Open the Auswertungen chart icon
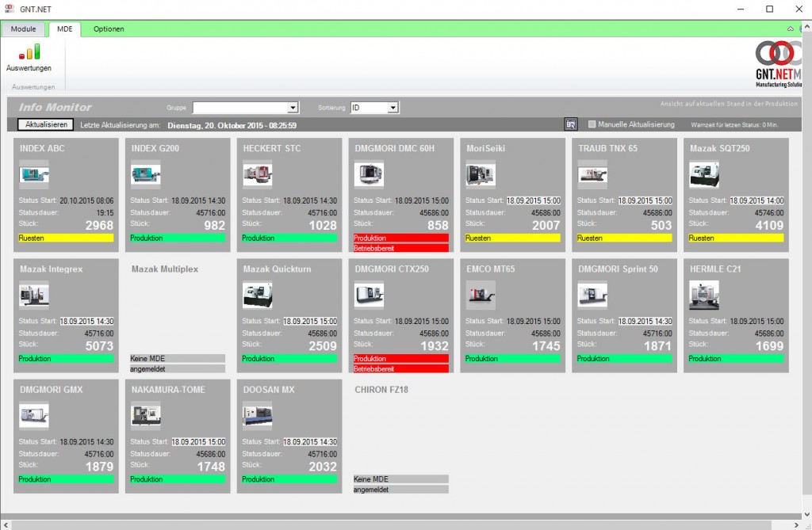This screenshot has height=530, width=812. click(x=29, y=51)
